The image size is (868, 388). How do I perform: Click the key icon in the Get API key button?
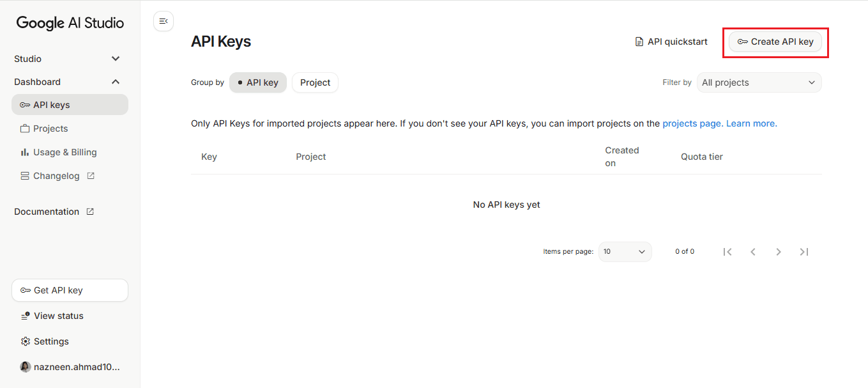tap(26, 290)
